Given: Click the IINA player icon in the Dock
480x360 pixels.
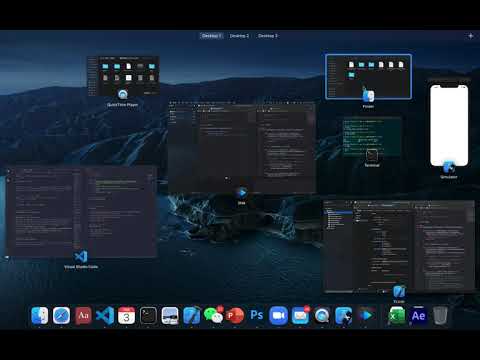Looking at the screenshot, I should point(366,315).
